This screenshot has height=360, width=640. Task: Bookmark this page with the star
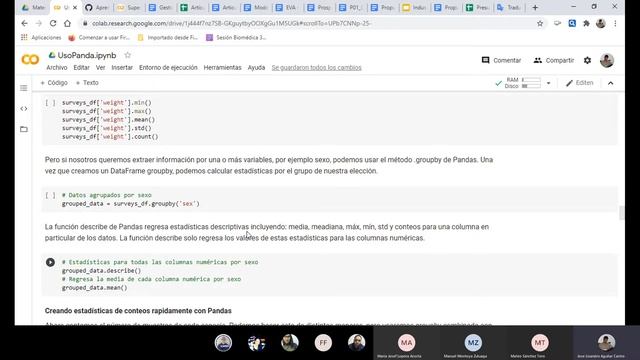[x=540, y=23]
